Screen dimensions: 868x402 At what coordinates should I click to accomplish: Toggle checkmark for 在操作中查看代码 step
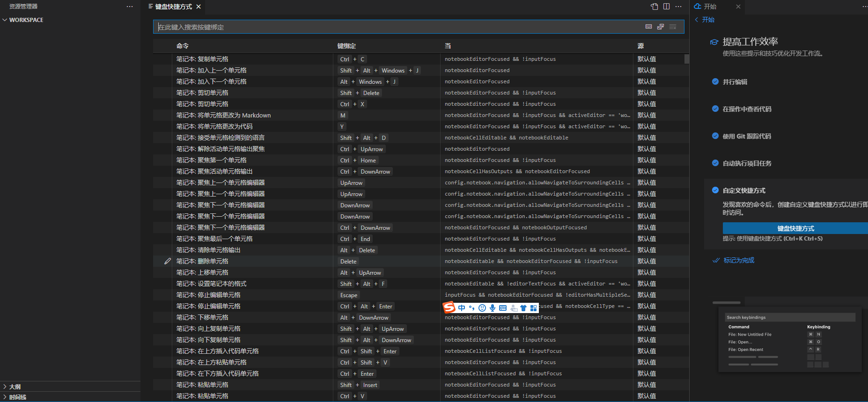coord(715,109)
